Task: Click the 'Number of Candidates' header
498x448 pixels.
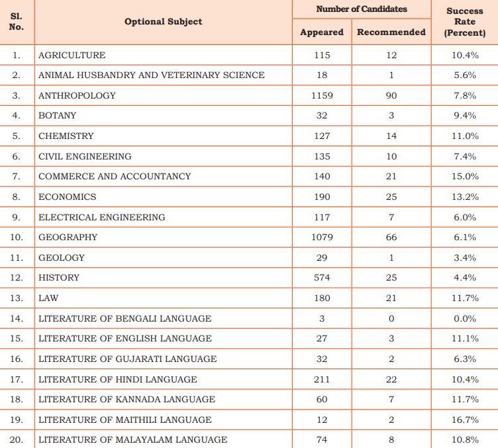Action: point(362,9)
